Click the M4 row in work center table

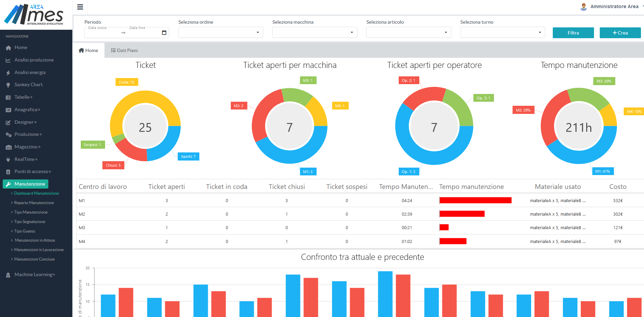click(x=360, y=241)
